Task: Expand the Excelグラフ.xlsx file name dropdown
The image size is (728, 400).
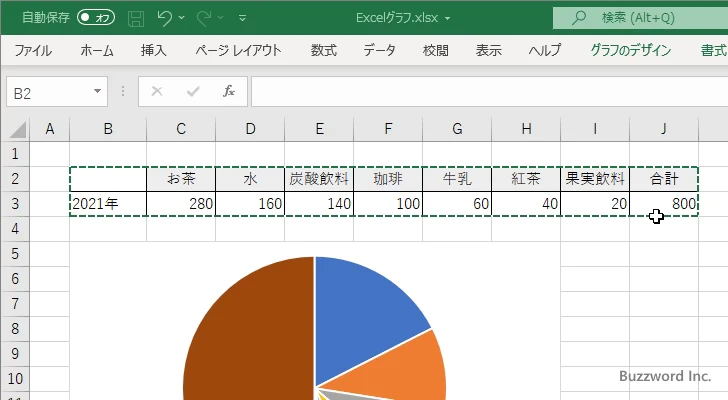Action: pos(448,19)
